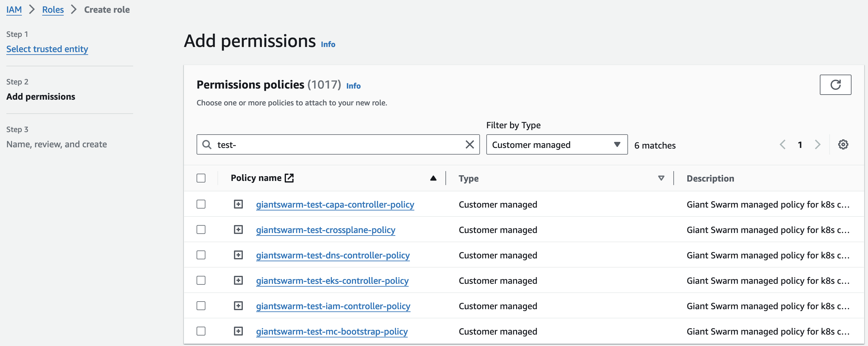868x346 pixels.
Task: Click Name, review, and create step
Action: pyautogui.click(x=57, y=144)
